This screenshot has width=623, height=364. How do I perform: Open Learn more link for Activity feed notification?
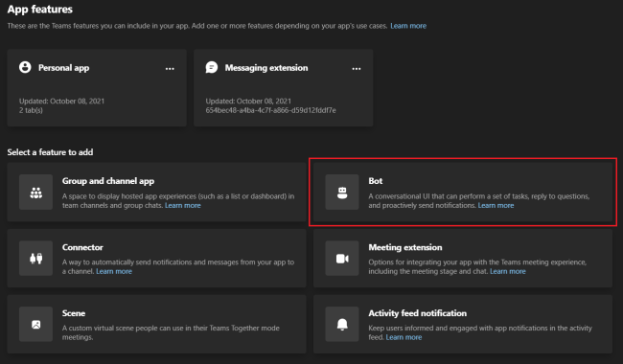point(404,337)
